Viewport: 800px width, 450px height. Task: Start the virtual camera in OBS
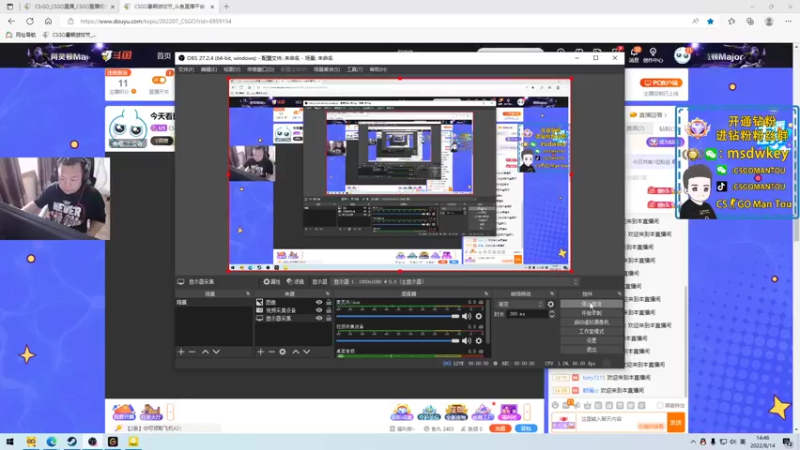pos(591,322)
